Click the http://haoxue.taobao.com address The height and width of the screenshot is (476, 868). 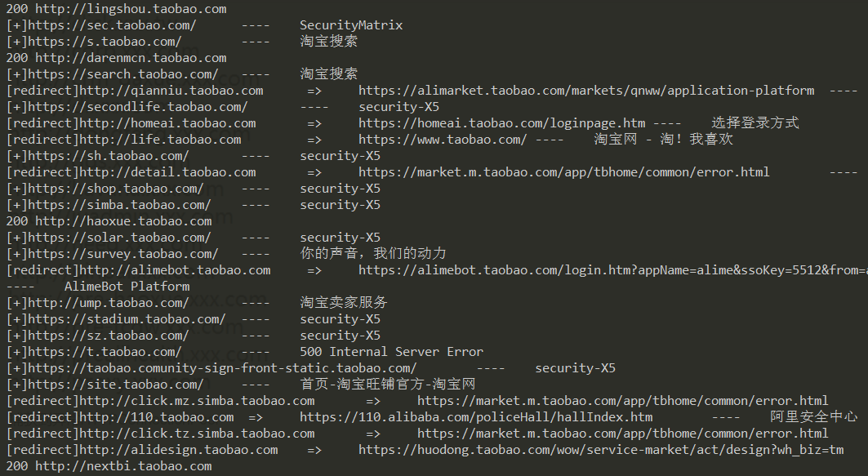tap(122, 221)
